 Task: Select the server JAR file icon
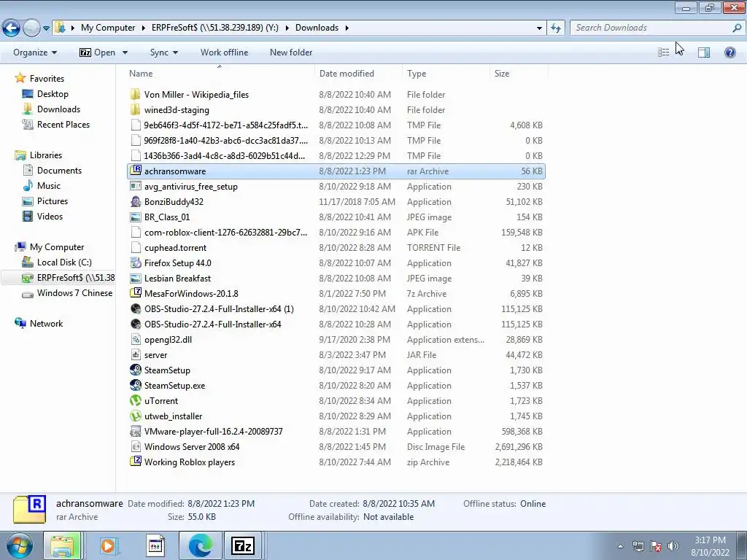coord(136,355)
